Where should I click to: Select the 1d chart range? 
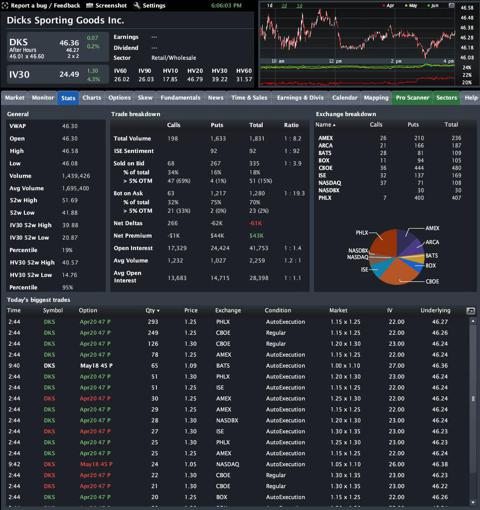pos(270,6)
